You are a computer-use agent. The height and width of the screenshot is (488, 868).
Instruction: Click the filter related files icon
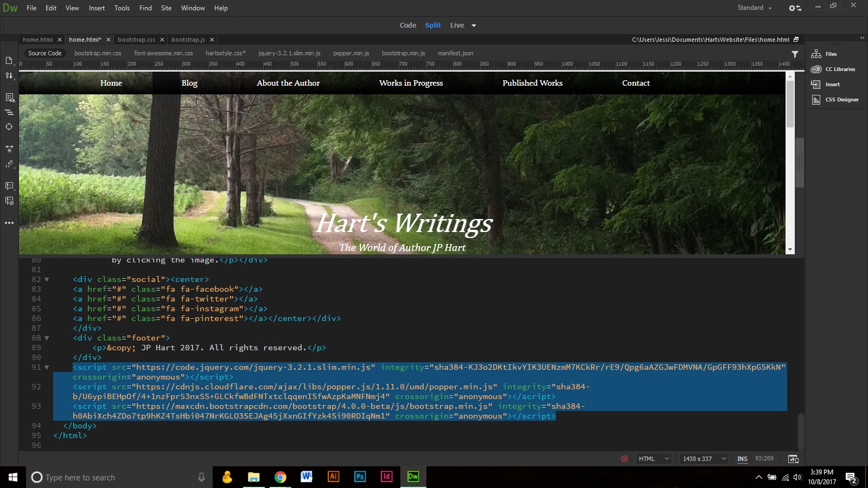pos(795,54)
